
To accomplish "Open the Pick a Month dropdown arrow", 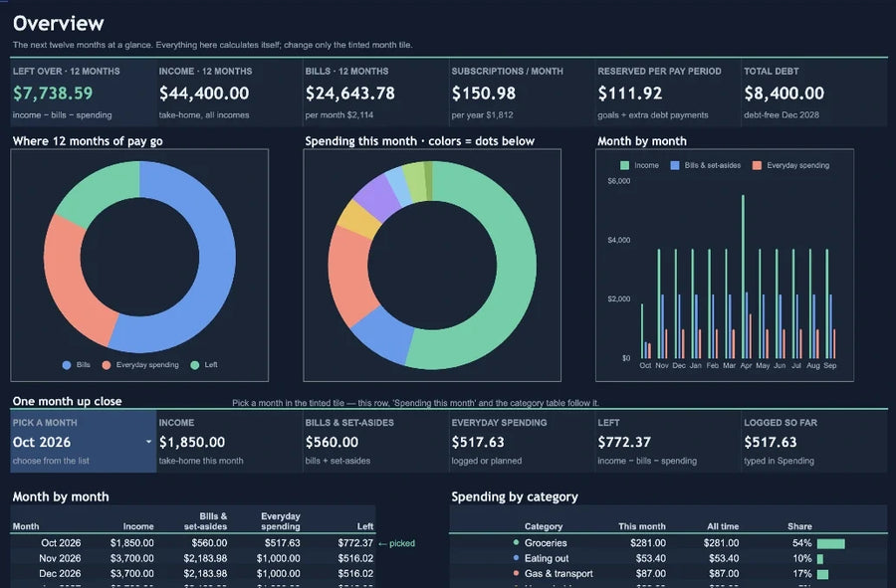I will pos(148,442).
